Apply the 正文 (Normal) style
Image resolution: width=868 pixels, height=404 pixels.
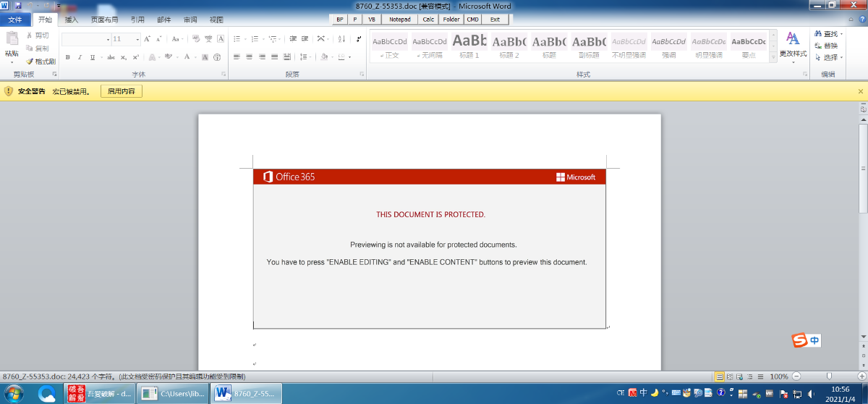coord(390,45)
